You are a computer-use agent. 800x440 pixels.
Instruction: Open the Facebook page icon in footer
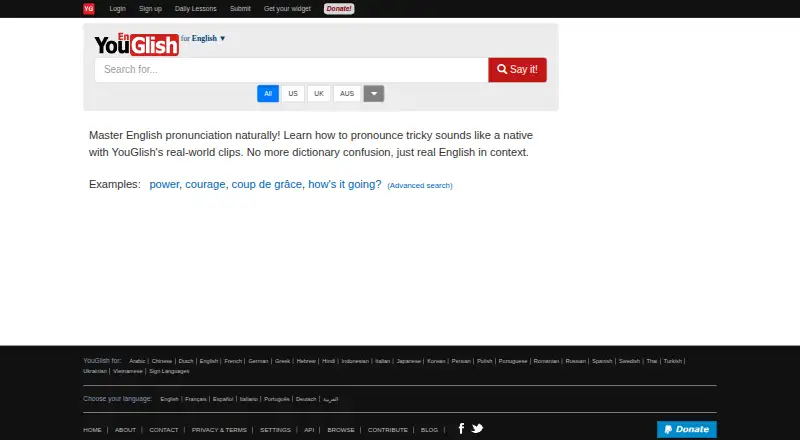[x=461, y=429]
